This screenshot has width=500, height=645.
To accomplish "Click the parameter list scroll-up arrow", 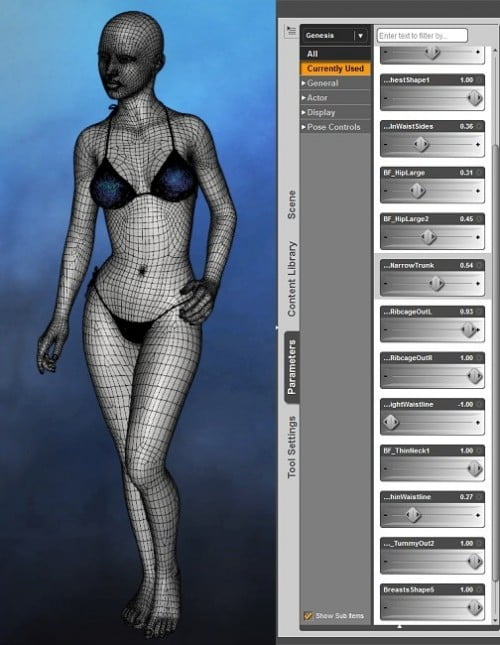I will click(x=495, y=50).
